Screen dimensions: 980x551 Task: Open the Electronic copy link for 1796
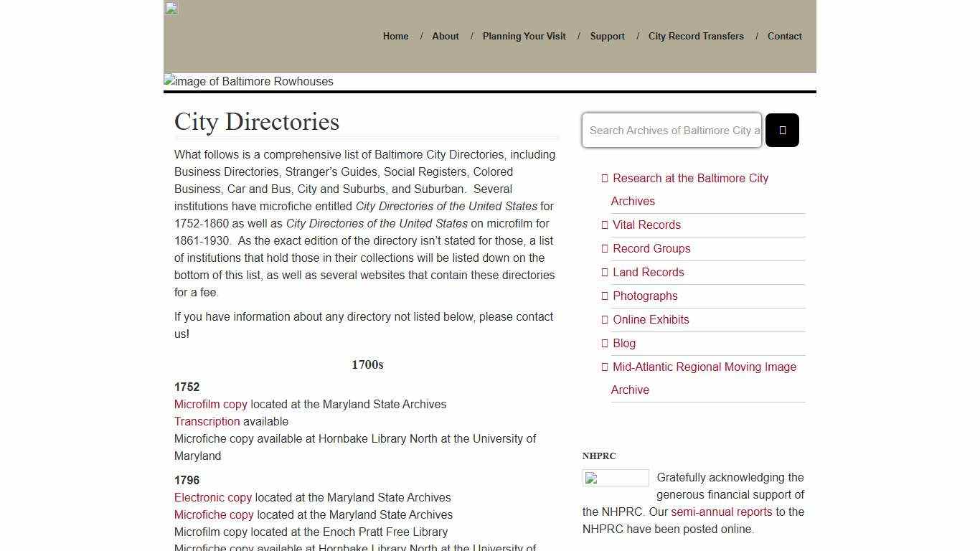(213, 497)
